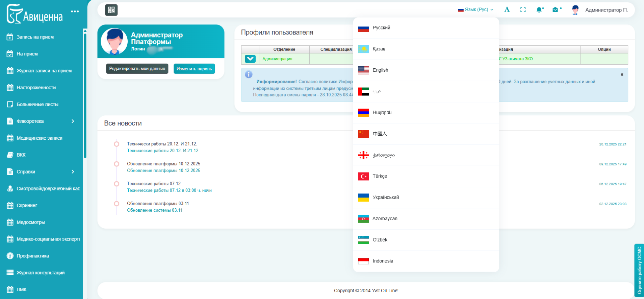Open the three-dots menu beside Авиценна logo

click(x=75, y=11)
